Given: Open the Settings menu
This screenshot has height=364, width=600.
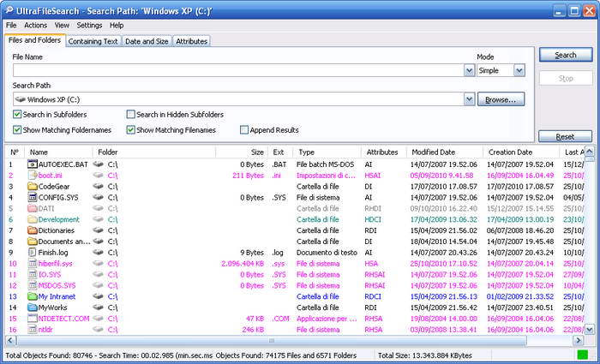Looking at the screenshot, I should (x=89, y=25).
